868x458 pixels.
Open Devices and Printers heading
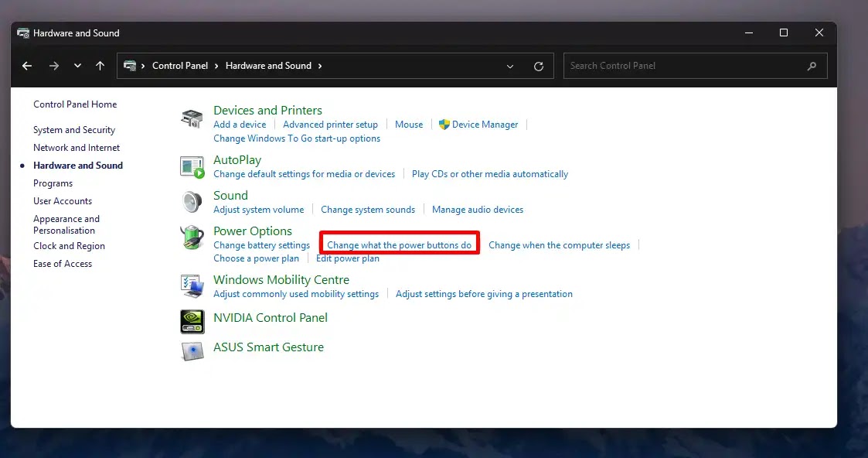[268, 110]
